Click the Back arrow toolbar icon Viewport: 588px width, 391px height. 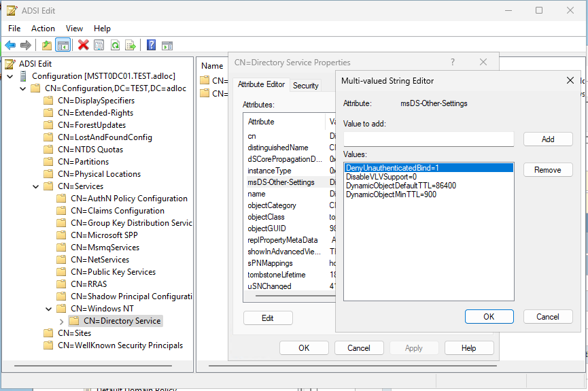pos(10,45)
